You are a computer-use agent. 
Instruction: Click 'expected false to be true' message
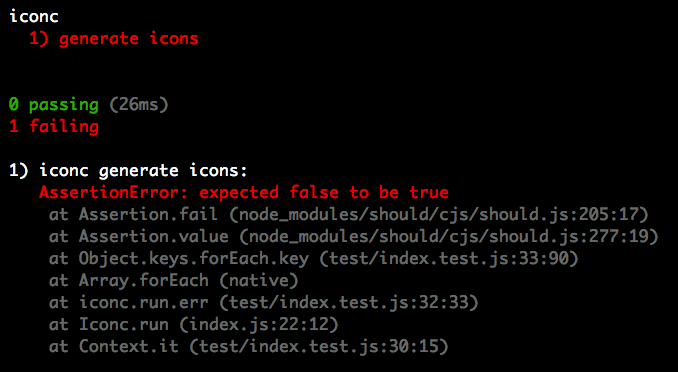[x=324, y=192]
